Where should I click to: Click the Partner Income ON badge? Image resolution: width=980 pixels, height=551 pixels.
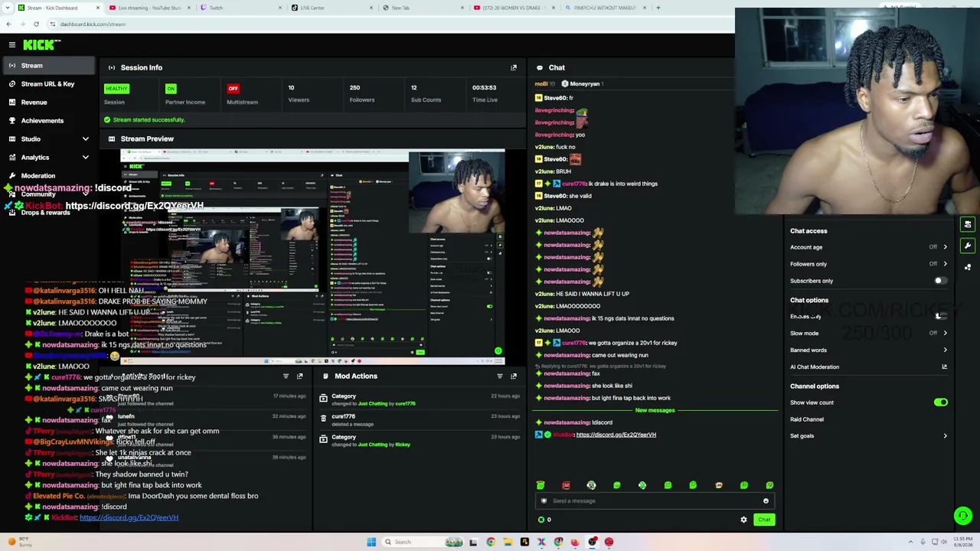point(171,88)
